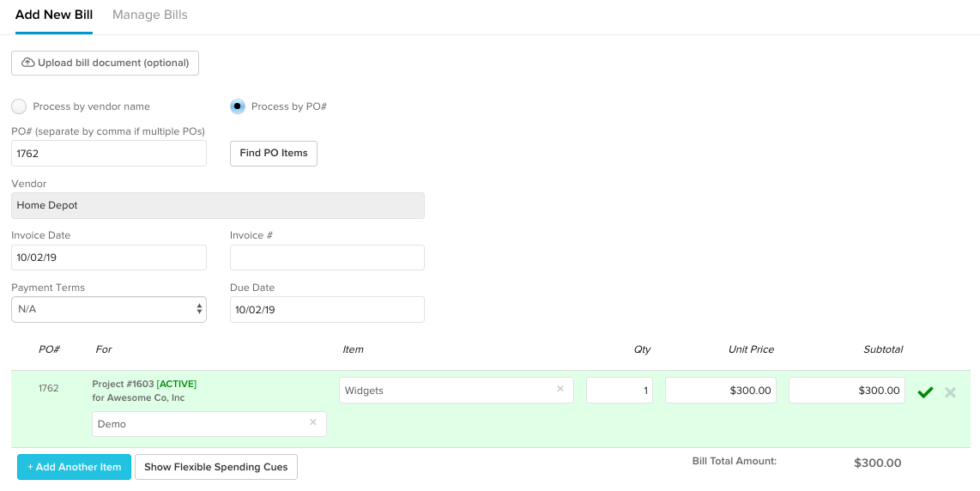The height and width of the screenshot is (491, 980).
Task: Open the Payment Terms N/A dropdown
Action: coord(109,310)
